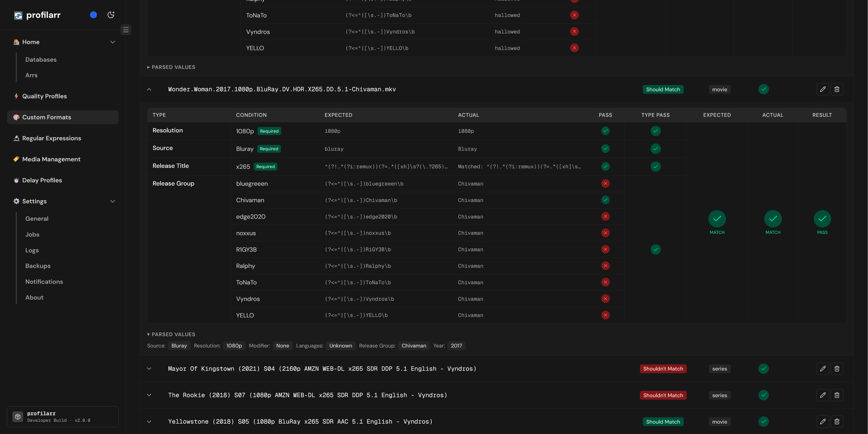Edit The Rookie test case
The width and height of the screenshot is (868, 434).
pos(823,395)
